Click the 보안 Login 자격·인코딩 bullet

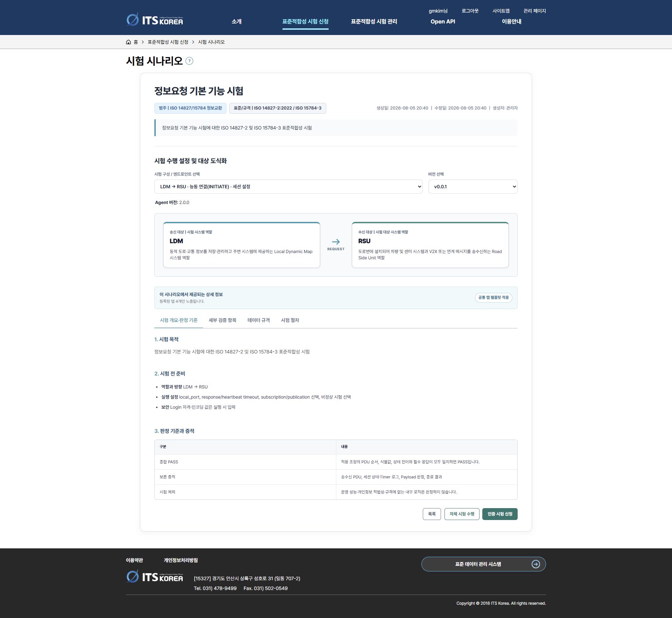point(198,407)
